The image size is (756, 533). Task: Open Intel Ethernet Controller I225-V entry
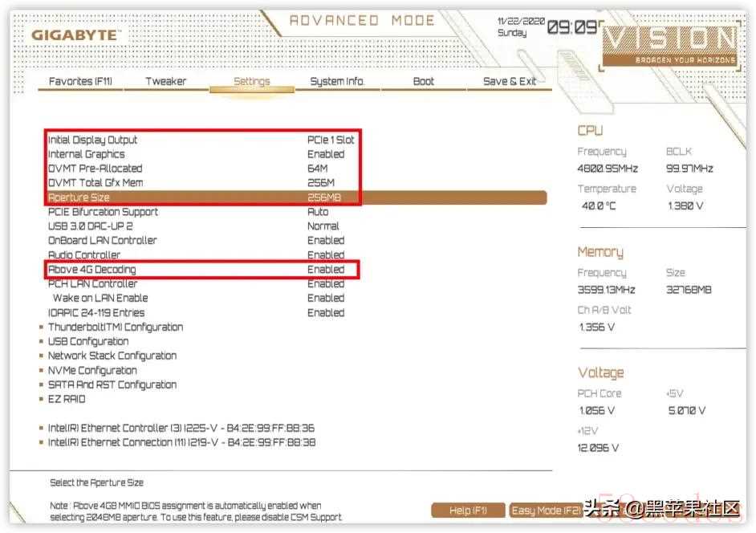[x=181, y=428]
